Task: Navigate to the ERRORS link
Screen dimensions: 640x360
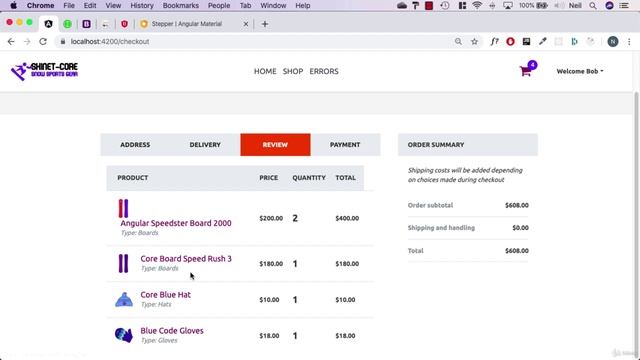Action: tap(324, 71)
